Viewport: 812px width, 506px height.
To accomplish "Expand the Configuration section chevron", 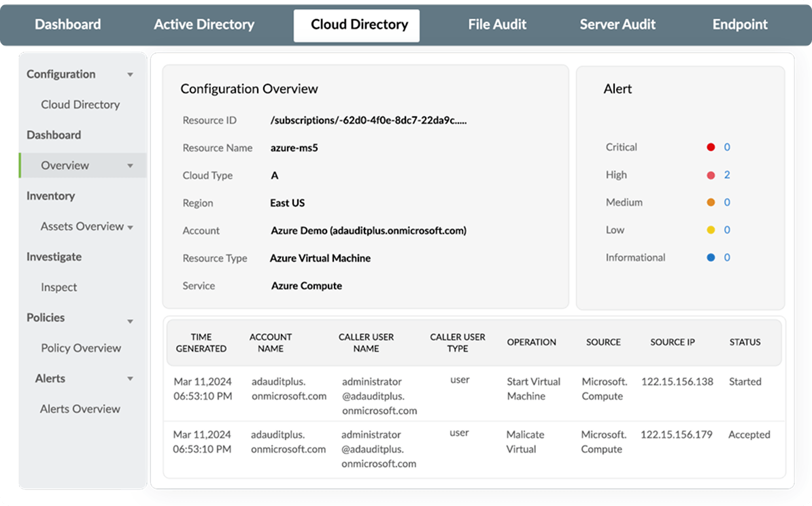I will 130,74.
